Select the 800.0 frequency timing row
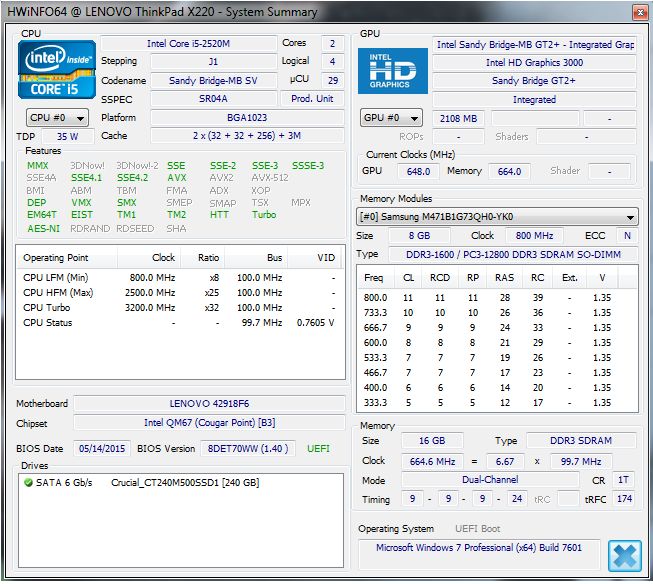This screenshot has width=653, height=584. (x=496, y=298)
